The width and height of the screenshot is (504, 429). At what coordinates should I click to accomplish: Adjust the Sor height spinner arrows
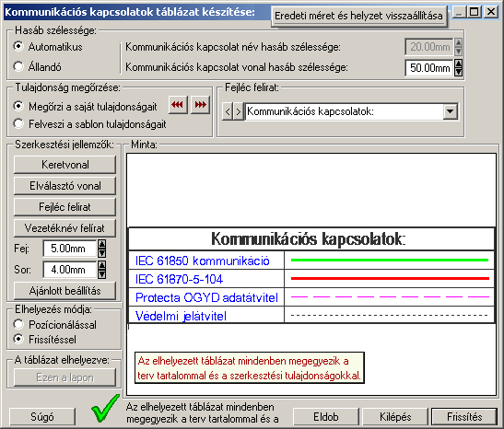(x=101, y=270)
